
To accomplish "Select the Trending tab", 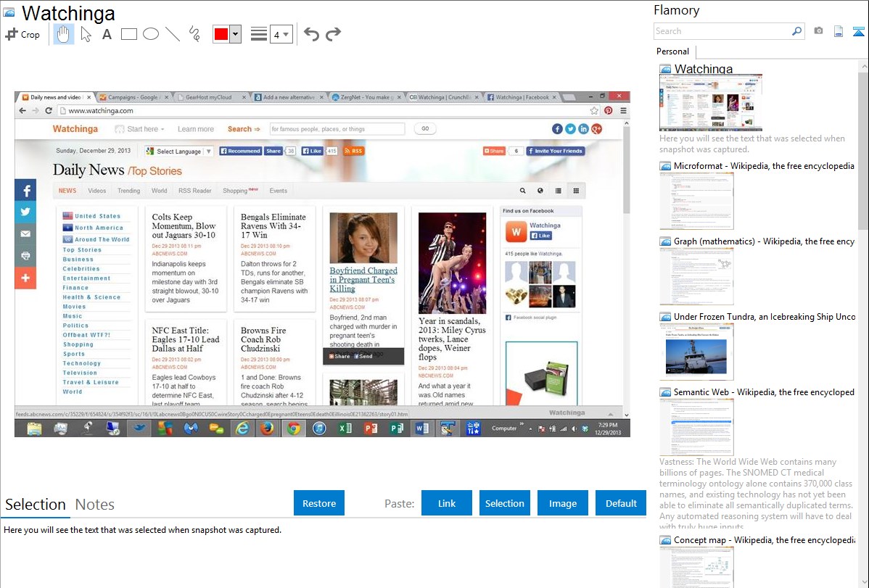I will coord(128,191).
